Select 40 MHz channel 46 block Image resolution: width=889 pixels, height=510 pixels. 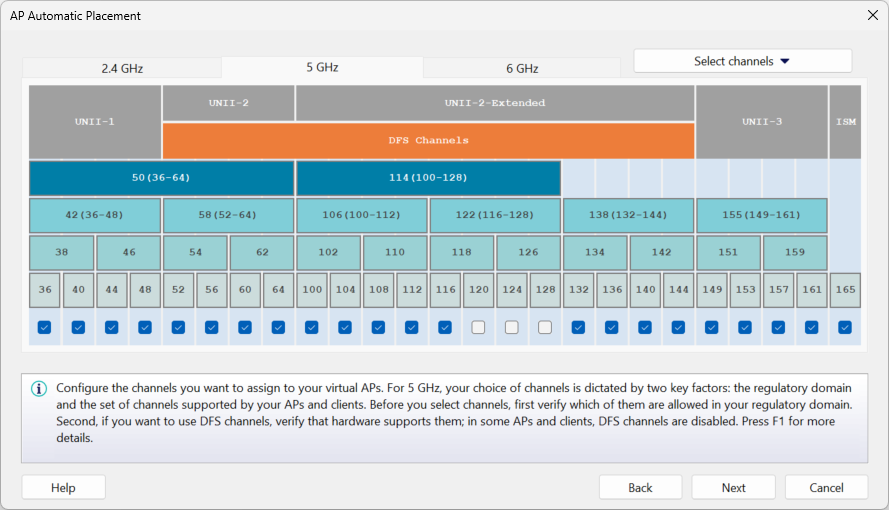[129, 253]
